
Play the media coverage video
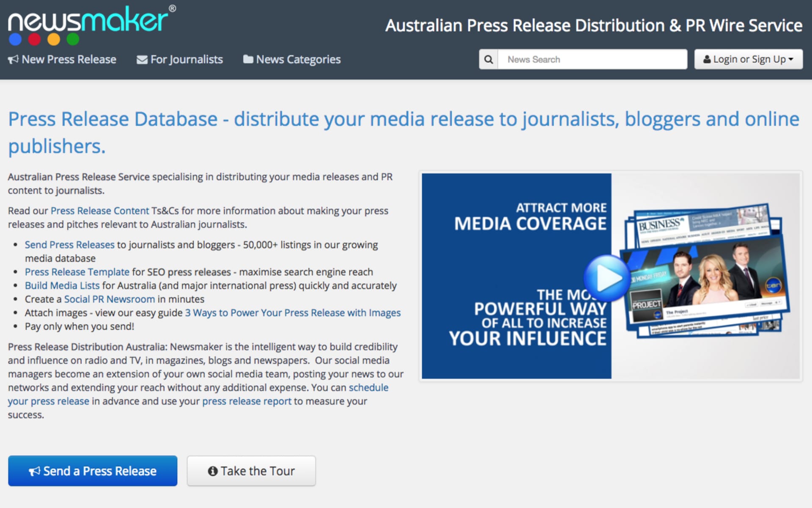[607, 278]
